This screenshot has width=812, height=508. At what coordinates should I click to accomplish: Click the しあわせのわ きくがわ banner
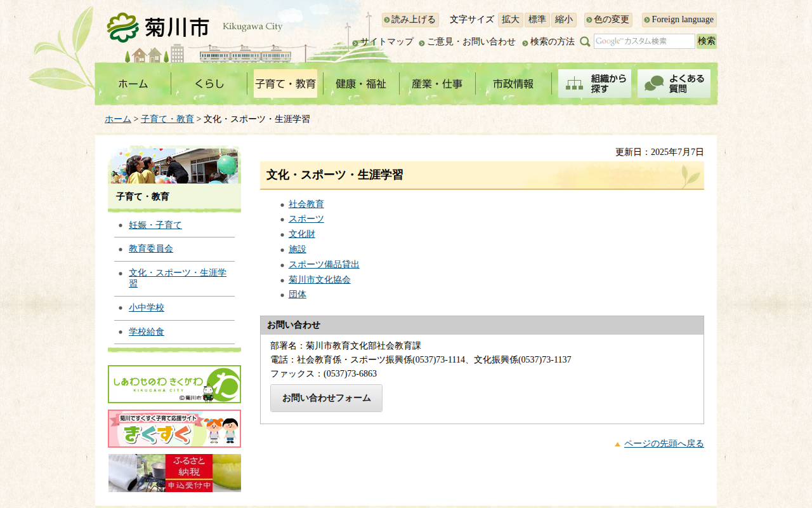click(x=174, y=384)
